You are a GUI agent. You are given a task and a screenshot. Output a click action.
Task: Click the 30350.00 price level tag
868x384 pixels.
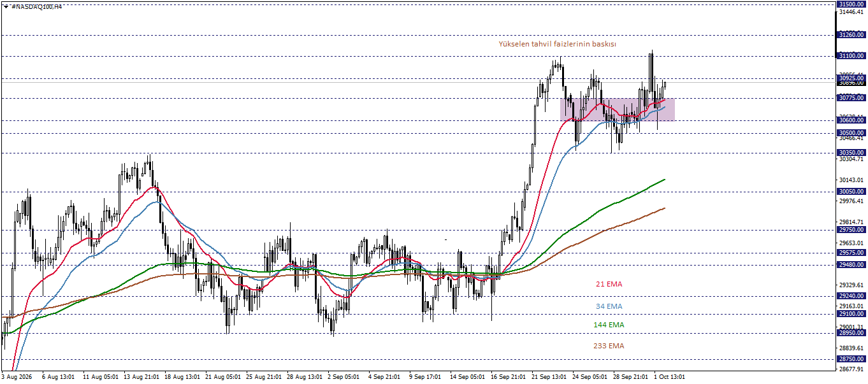click(851, 152)
